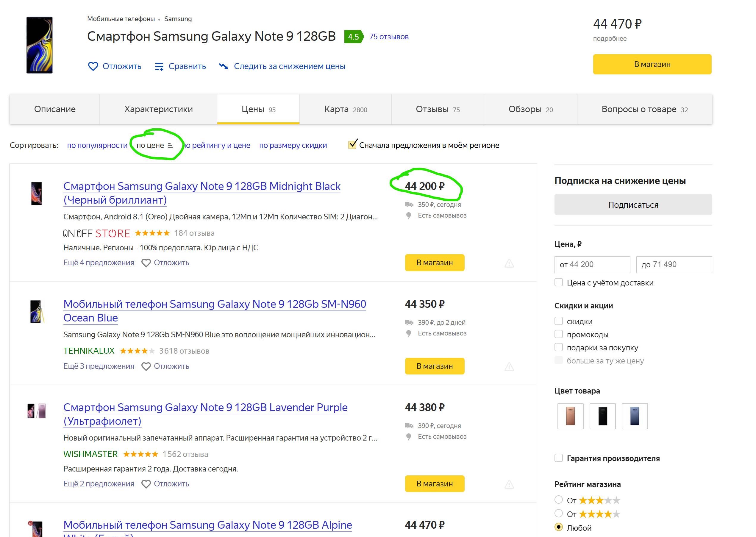Open WISHMASTER shop name link
Screen dimensions: 756x537
(x=90, y=454)
